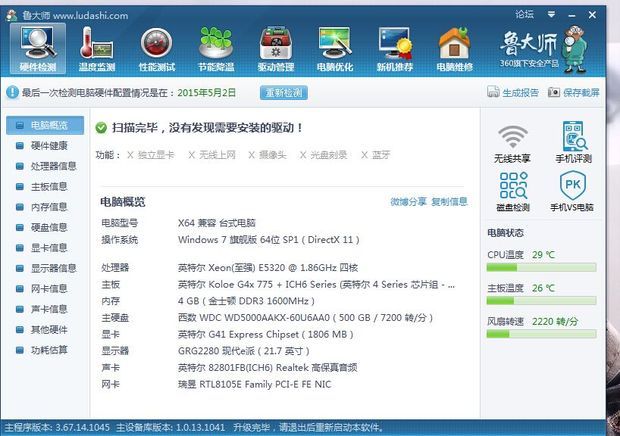Click the network card value RTL8105E
This screenshot has height=436, width=620.
(x=254, y=384)
